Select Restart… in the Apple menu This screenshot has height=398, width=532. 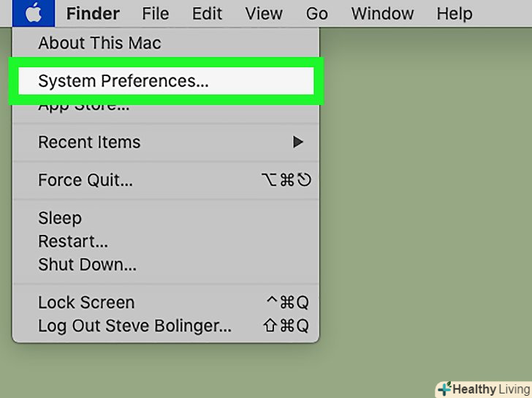[x=73, y=241]
